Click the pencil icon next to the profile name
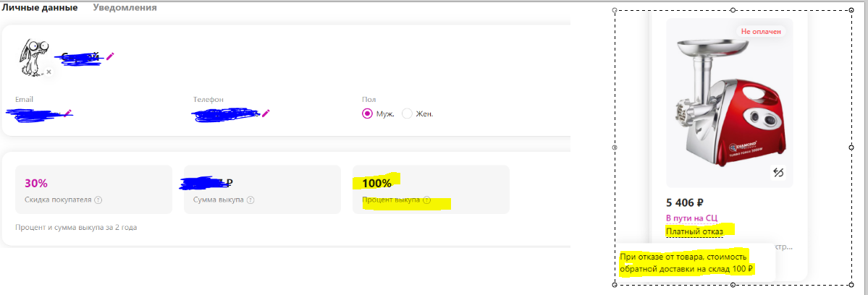868x295 pixels. click(x=110, y=55)
